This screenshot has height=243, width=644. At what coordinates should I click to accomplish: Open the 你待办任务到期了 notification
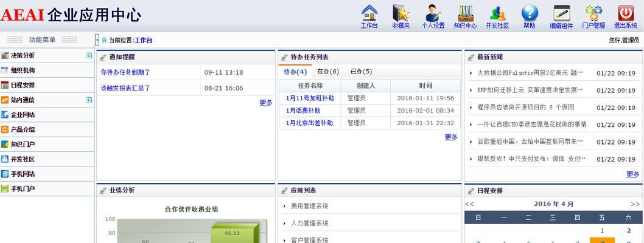coord(125,72)
